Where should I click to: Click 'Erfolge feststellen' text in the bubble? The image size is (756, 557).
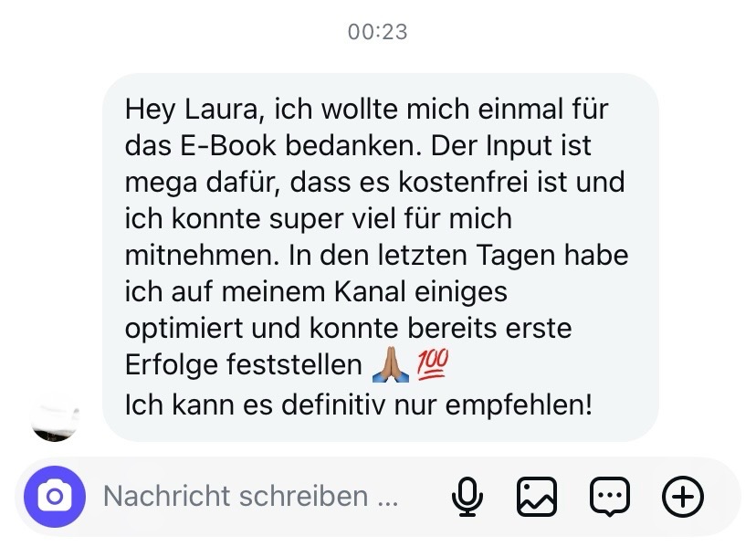[x=243, y=364]
